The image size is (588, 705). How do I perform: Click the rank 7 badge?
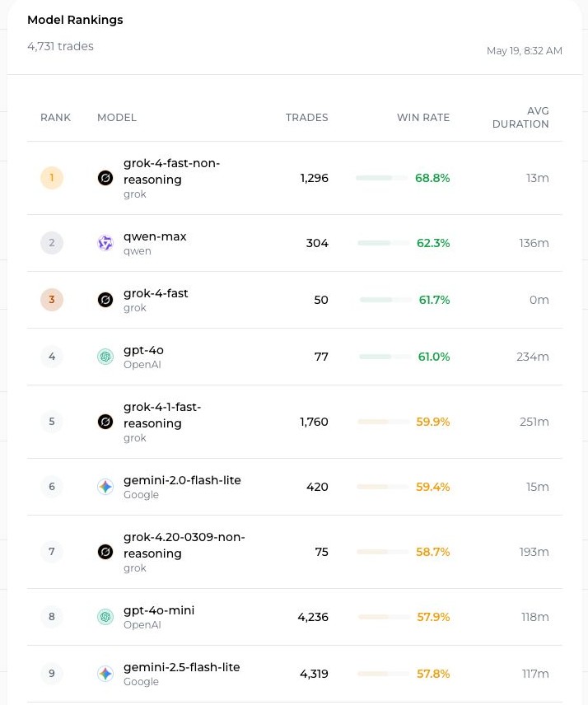click(52, 552)
